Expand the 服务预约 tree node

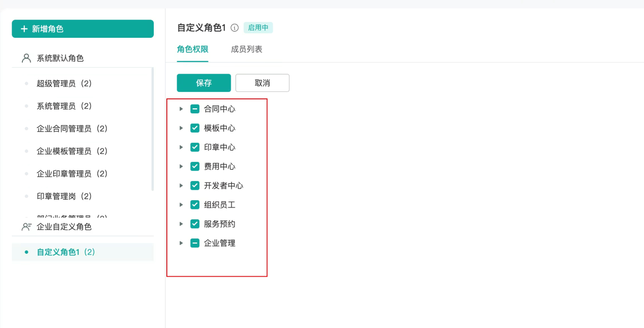pyautogui.click(x=181, y=224)
